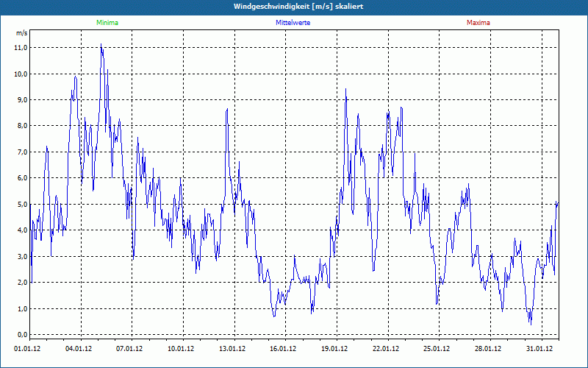
Task: Click the 9,0 y-axis value
Action: click(x=21, y=100)
